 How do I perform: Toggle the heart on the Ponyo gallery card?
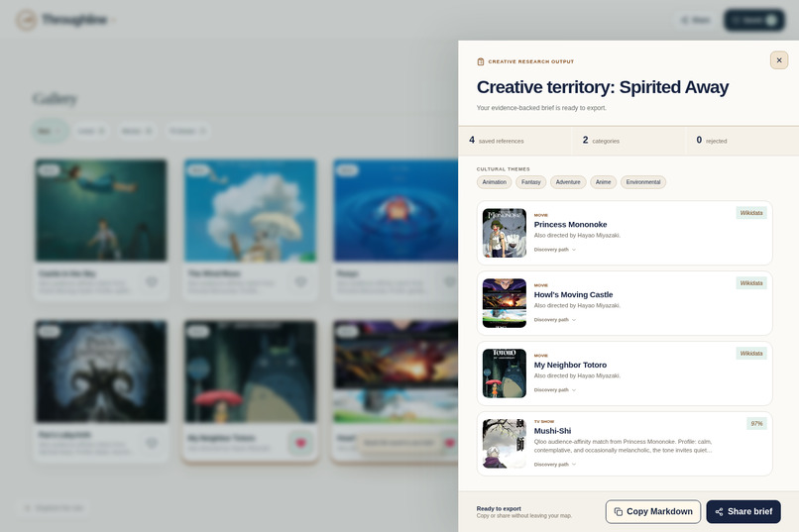(449, 281)
